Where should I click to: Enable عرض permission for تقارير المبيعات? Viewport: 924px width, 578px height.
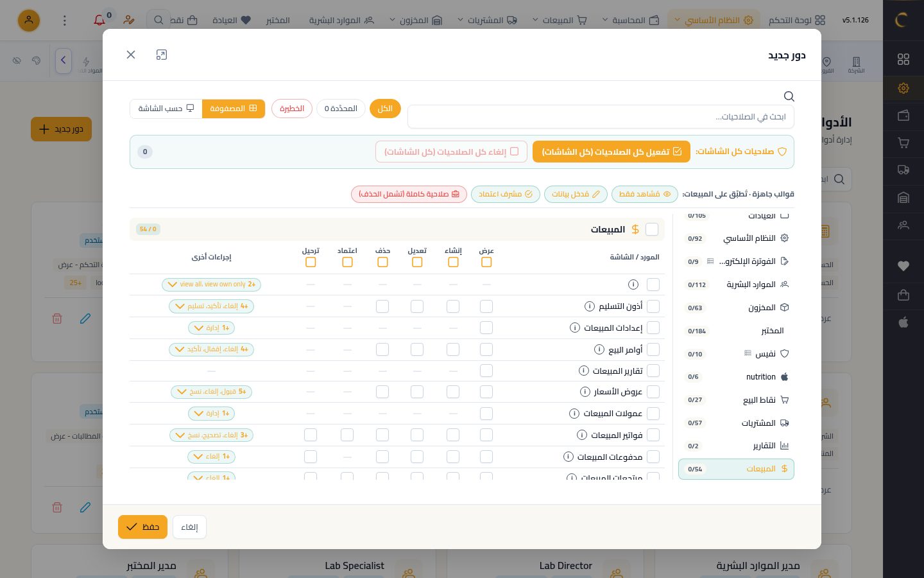(486, 371)
